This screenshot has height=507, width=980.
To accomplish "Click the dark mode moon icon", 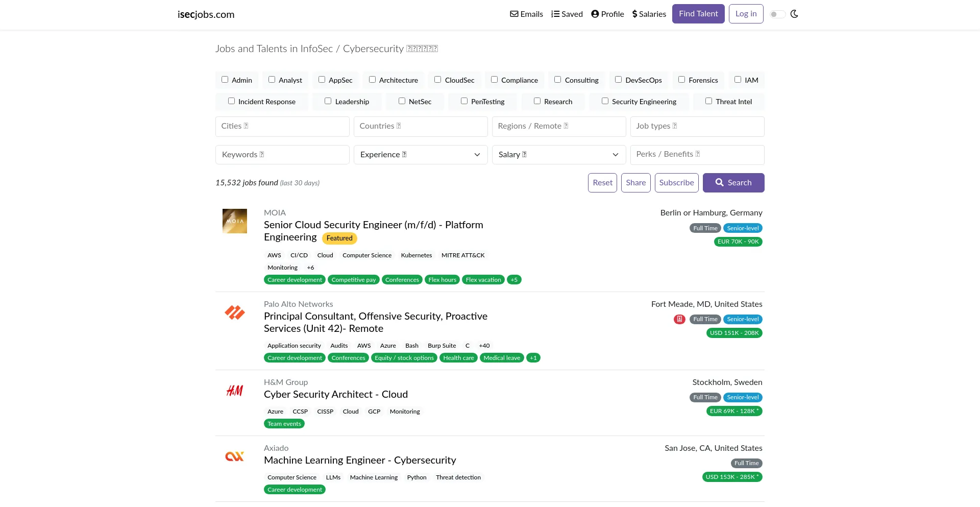I will click(794, 14).
